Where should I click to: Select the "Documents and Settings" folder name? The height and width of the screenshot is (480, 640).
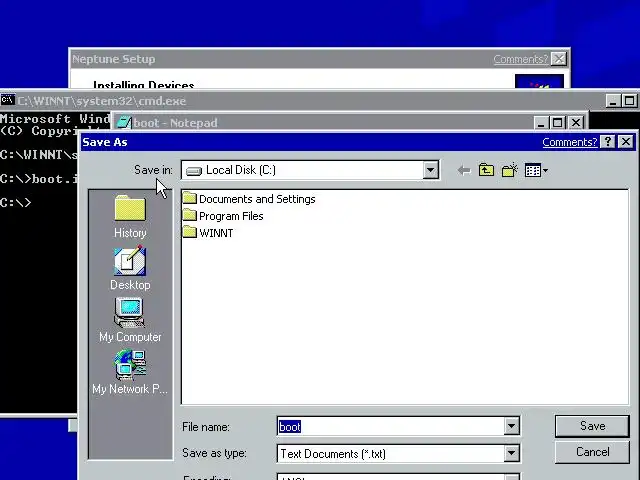[x=257, y=199]
